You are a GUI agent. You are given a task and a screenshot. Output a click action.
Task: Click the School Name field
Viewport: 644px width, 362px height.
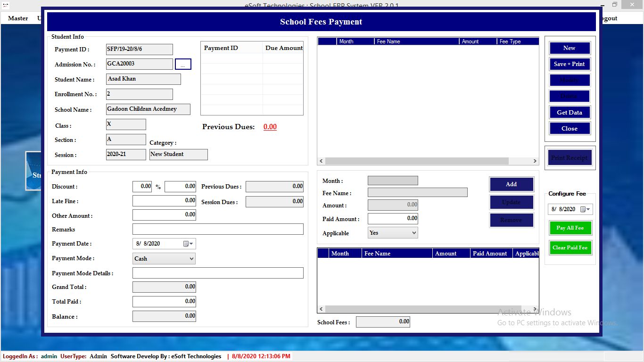(x=148, y=109)
